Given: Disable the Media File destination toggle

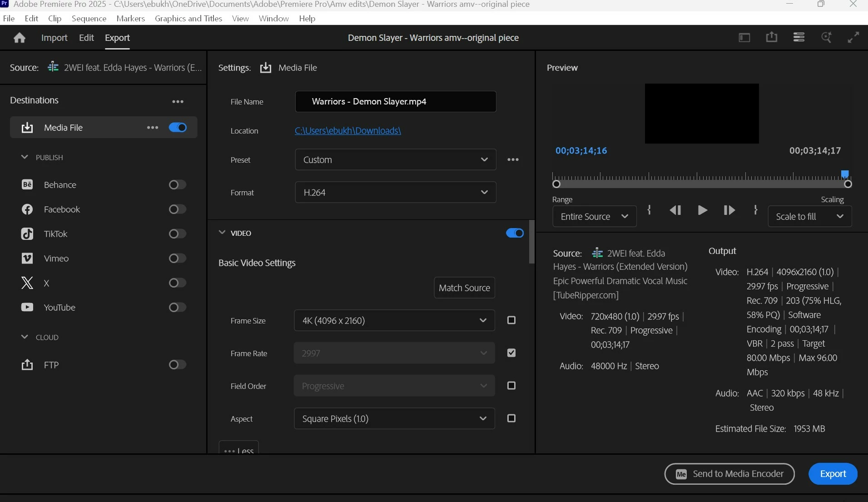Looking at the screenshot, I should [x=178, y=128].
